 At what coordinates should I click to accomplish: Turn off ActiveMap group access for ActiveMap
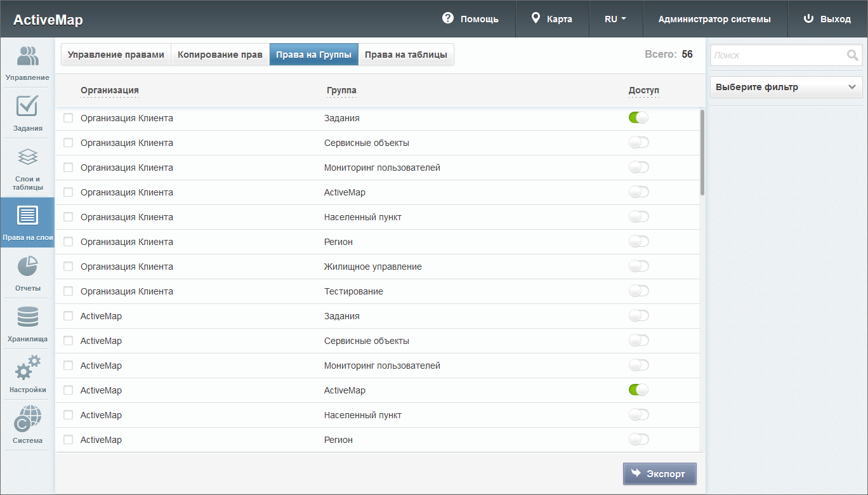[x=638, y=390]
